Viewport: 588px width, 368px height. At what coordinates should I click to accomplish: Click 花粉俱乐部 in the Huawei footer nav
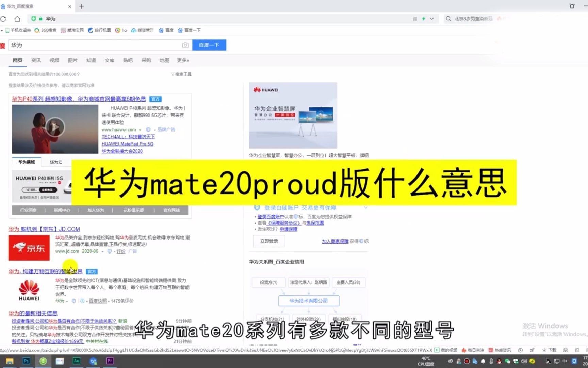133,210
